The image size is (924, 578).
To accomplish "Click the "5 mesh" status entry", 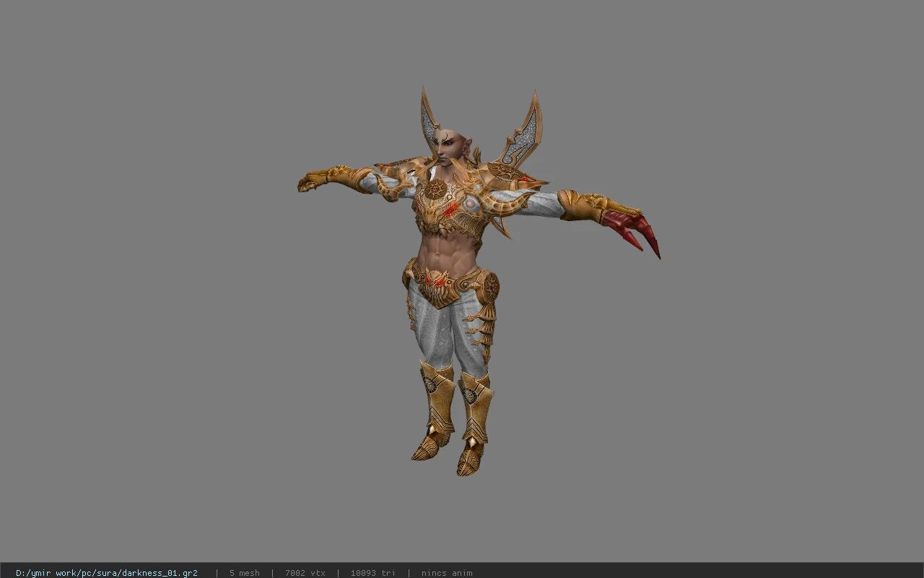I will click(x=245, y=573).
